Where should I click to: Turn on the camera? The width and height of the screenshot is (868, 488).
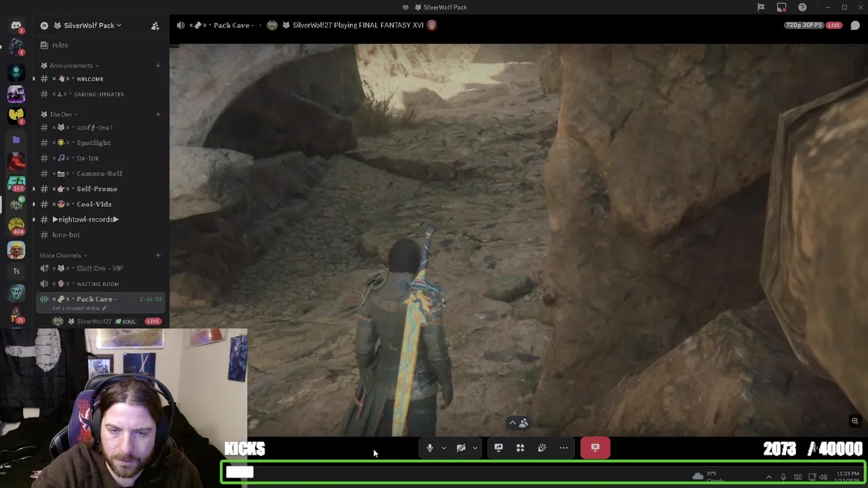[x=461, y=448]
